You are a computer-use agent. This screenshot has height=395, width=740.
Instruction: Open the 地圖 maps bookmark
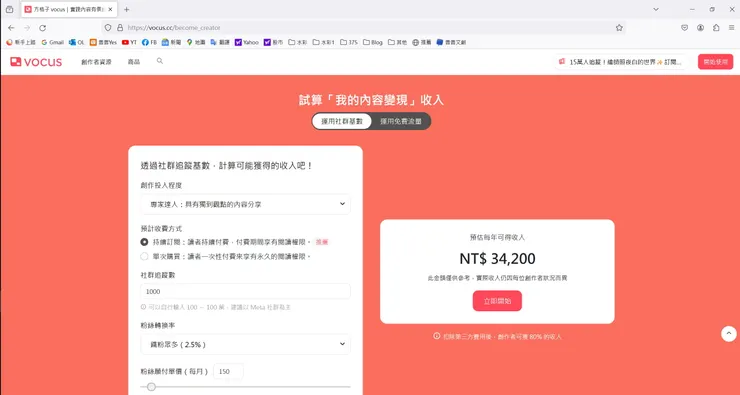point(196,42)
